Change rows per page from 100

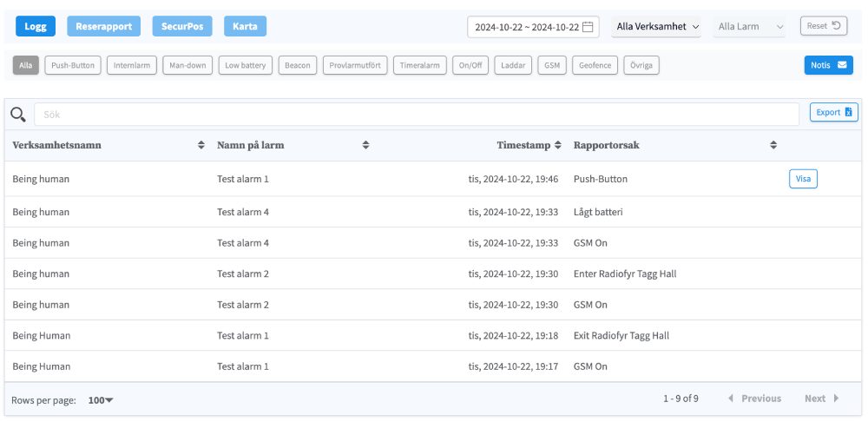[101, 399]
